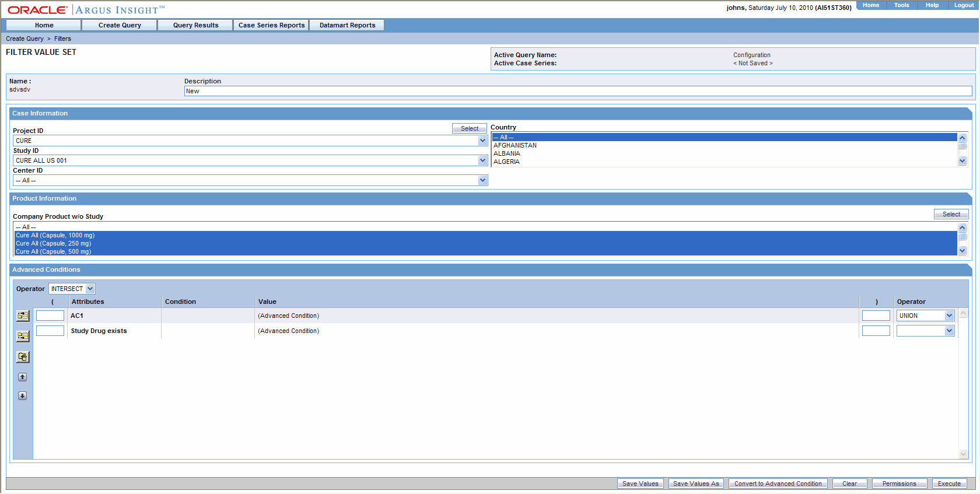Switch to the Create Query tab
Image resolution: width=980 pixels, height=494 pixels.
pos(120,25)
